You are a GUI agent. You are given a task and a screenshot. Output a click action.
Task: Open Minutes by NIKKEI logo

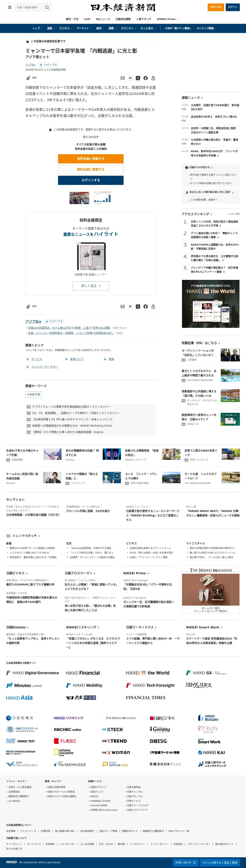[x=24, y=685]
